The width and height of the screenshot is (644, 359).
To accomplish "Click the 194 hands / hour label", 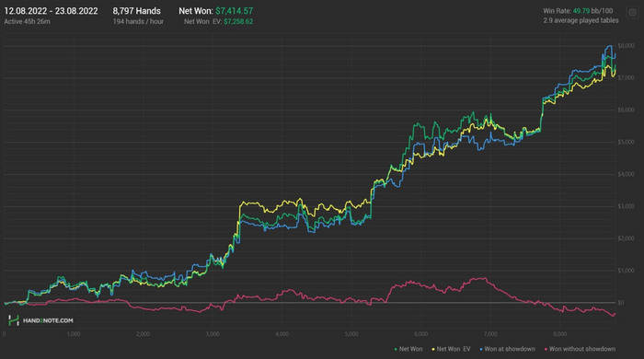I will [138, 21].
